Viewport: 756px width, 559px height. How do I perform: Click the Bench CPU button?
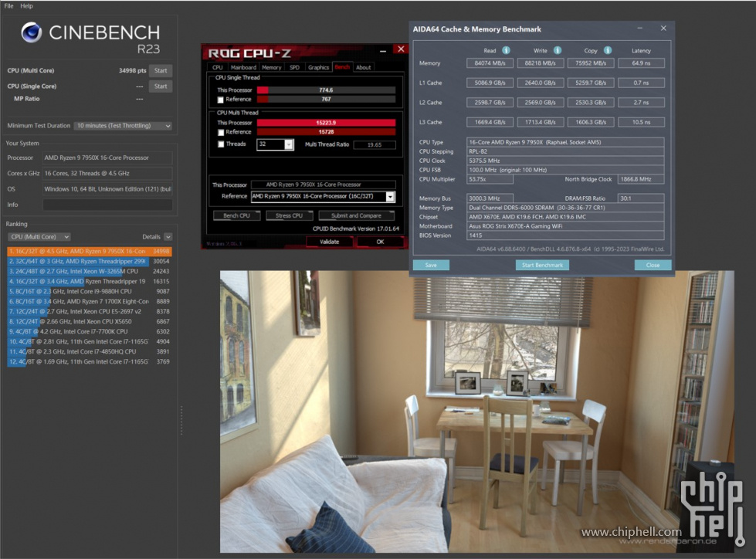pos(237,216)
